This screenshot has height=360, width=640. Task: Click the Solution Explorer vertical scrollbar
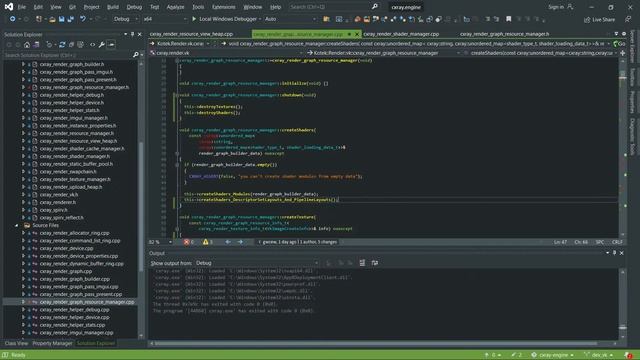pyautogui.click(x=141, y=200)
